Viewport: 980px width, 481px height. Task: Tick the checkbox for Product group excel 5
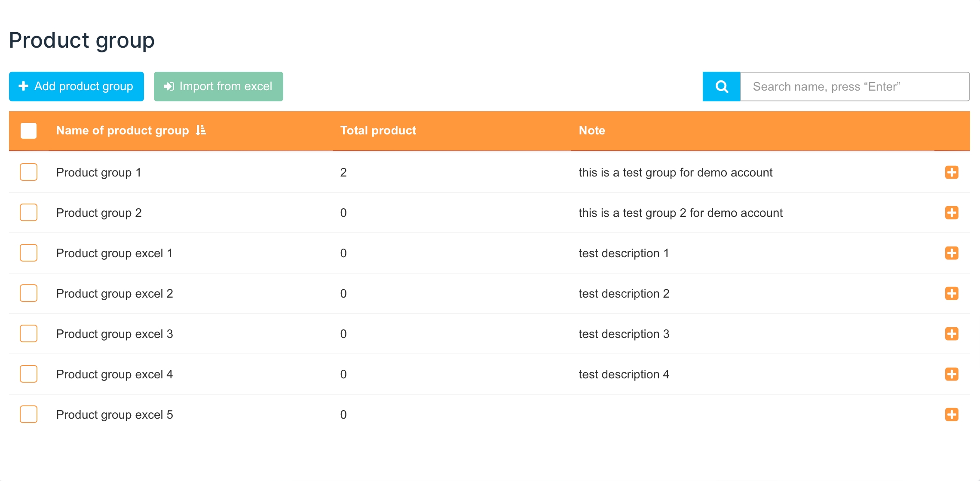point(28,414)
